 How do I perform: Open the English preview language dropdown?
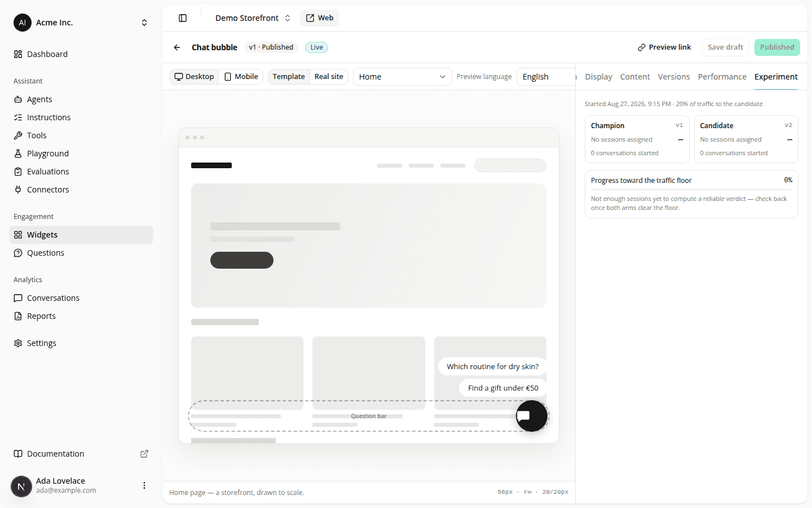tap(546, 77)
